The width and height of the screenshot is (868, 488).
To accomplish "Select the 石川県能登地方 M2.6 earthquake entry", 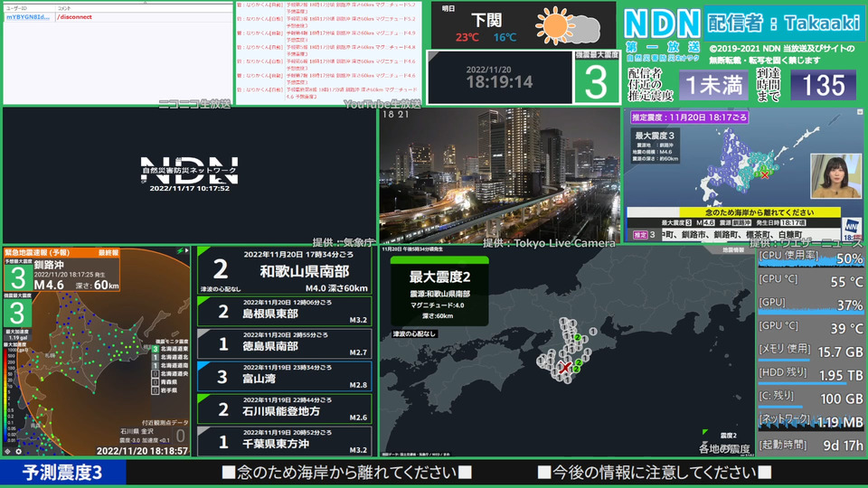I will (285, 409).
